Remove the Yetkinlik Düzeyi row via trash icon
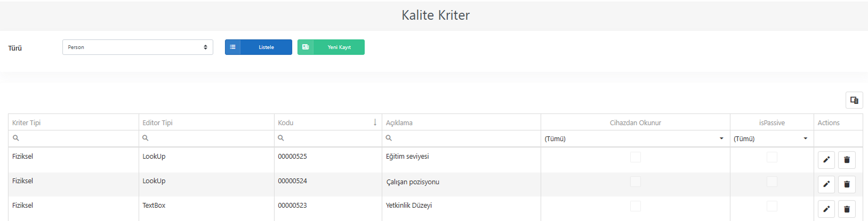This screenshot has height=221, width=868. 847,209
